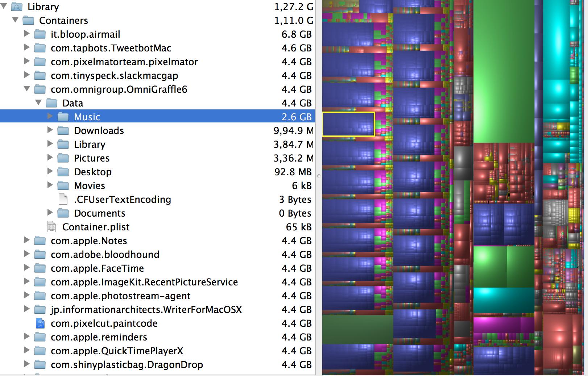Image resolution: width=588 pixels, height=376 pixels.
Task: Expand the Downloads folder
Action: (50, 130)
